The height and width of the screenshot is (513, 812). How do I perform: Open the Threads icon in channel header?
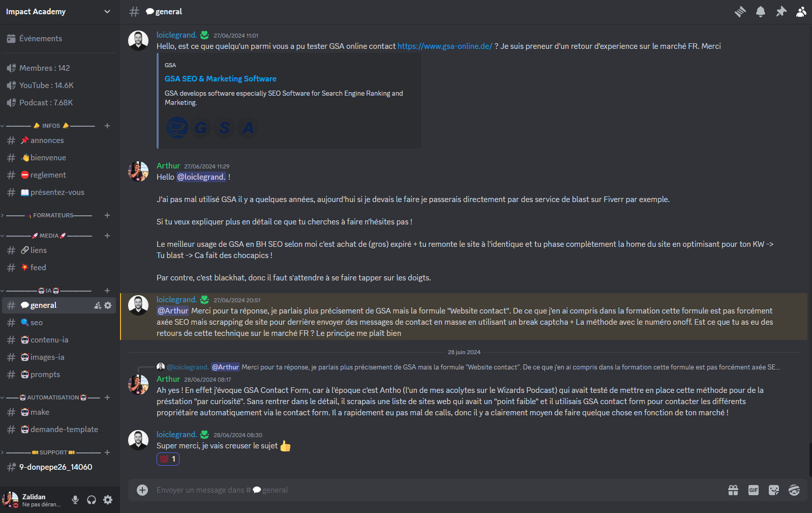point(740,12)
